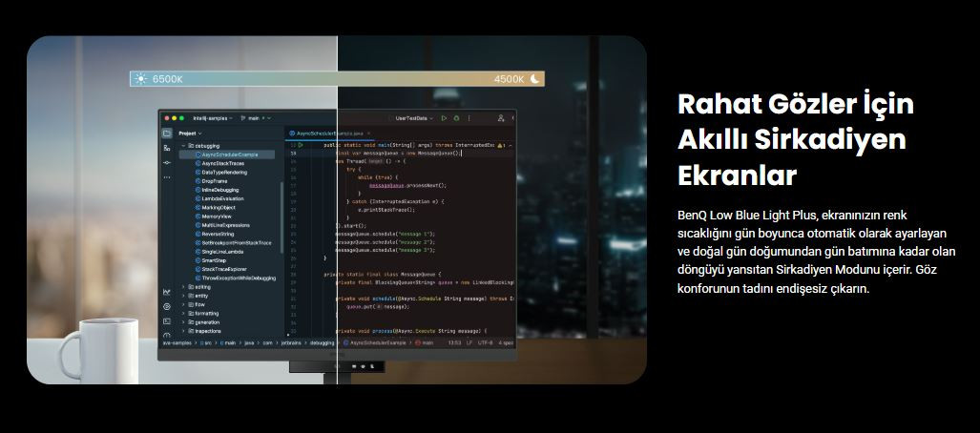Open the UserTestData run configuration dropdown

click(413, 118)
